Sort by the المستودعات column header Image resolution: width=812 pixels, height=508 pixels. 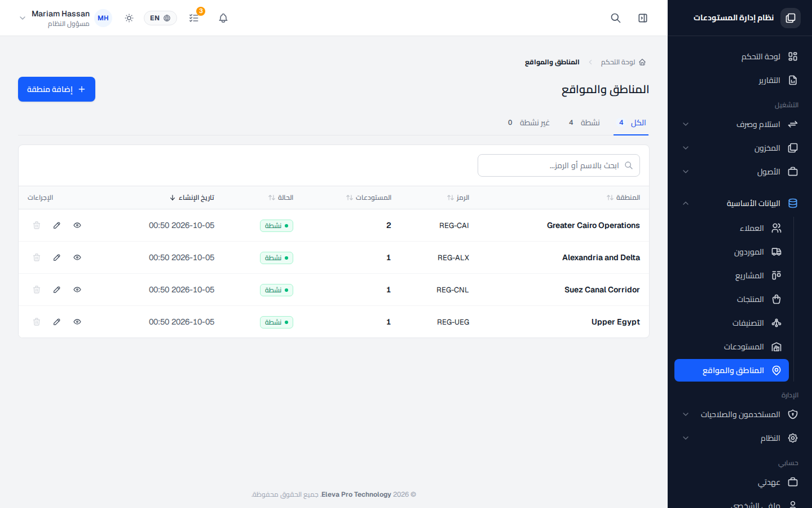369,198
